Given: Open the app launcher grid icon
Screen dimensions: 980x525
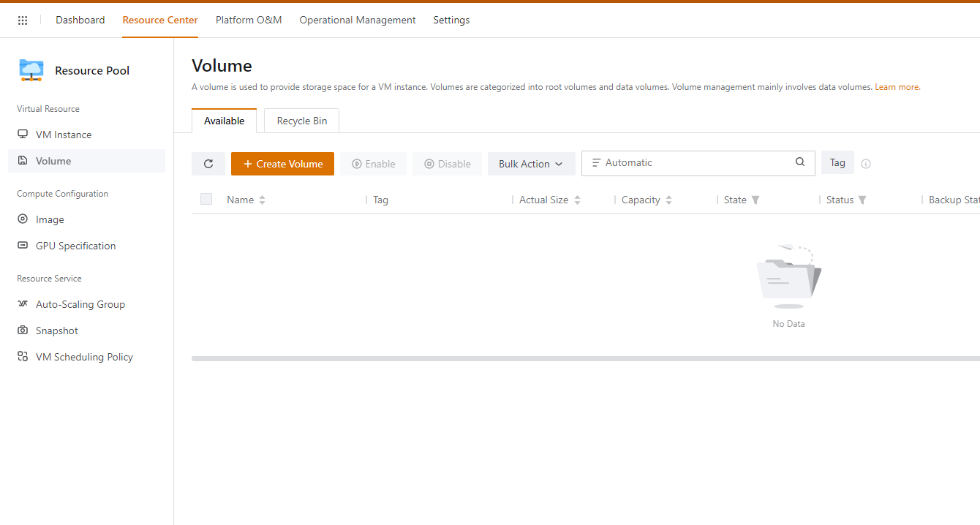Looking at the screenshot, I should [x=23, y=20].
